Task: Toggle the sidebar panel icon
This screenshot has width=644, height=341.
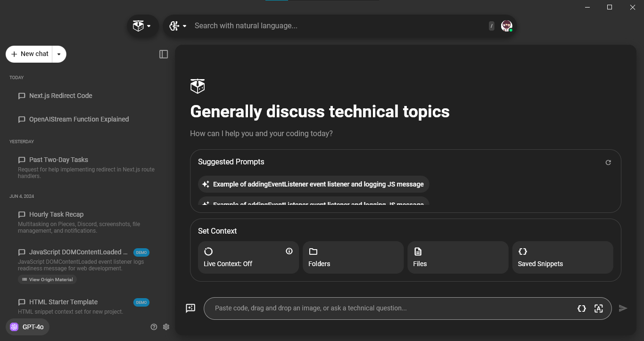Action: (164, 54)
